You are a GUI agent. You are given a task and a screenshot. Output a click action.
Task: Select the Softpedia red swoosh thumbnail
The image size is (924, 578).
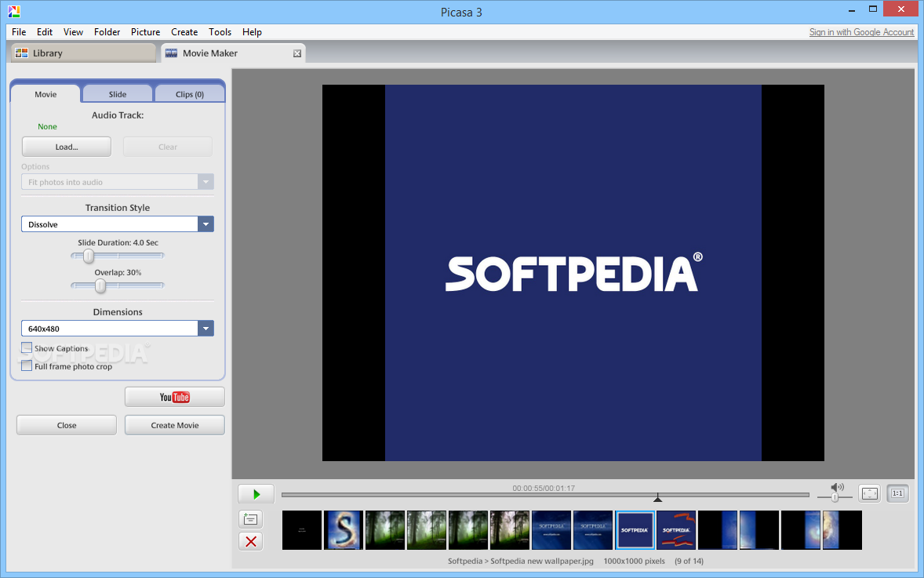[676, 530]
